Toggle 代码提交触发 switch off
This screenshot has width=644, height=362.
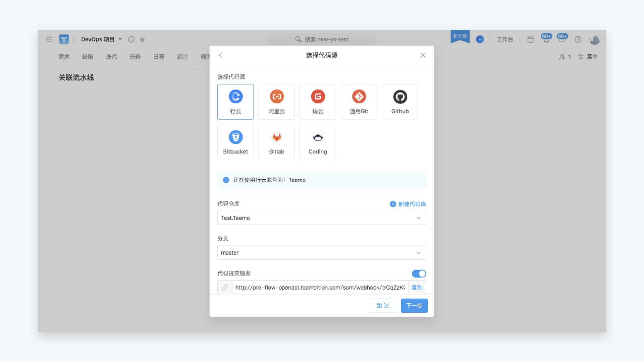pyautogui.click(x=419, y=274)
